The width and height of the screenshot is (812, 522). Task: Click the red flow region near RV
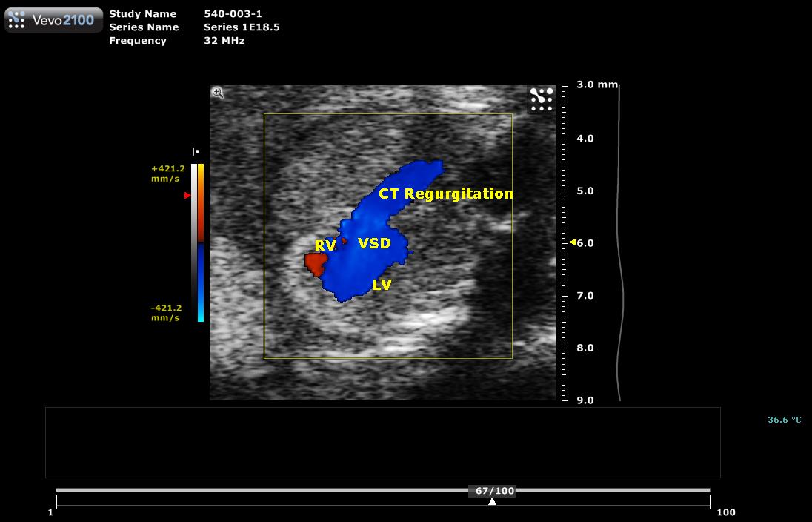coord(314,263)
